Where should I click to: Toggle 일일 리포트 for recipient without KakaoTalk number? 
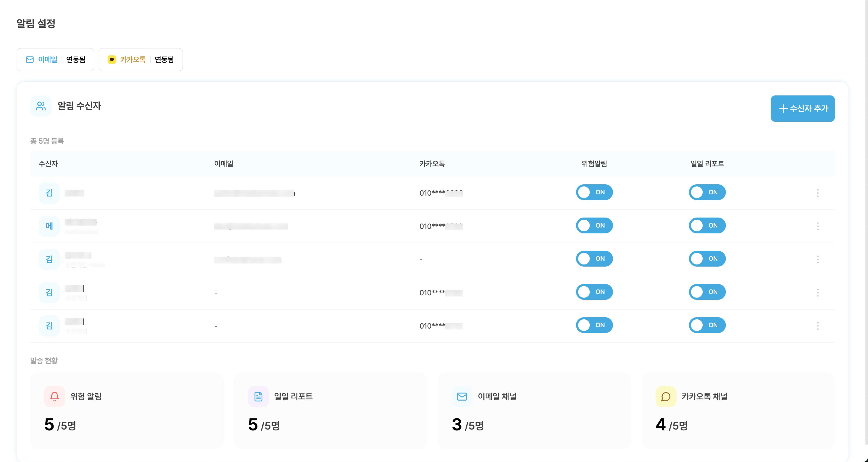pyautogui.click(x=707, y=259)
